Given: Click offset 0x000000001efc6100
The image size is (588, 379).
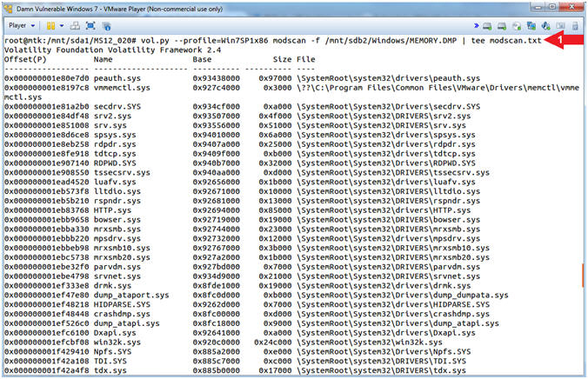Looking at the screenshot, I should point(46,333).
